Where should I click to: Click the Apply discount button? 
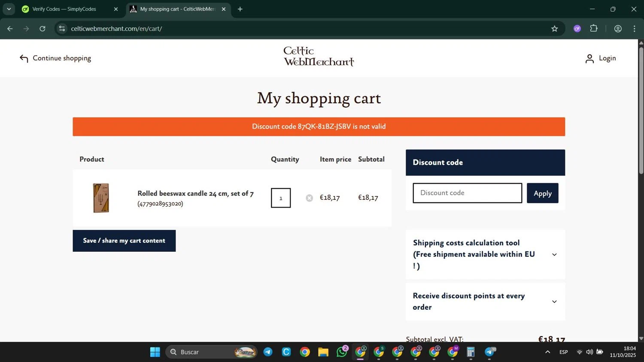pos(542,193)
